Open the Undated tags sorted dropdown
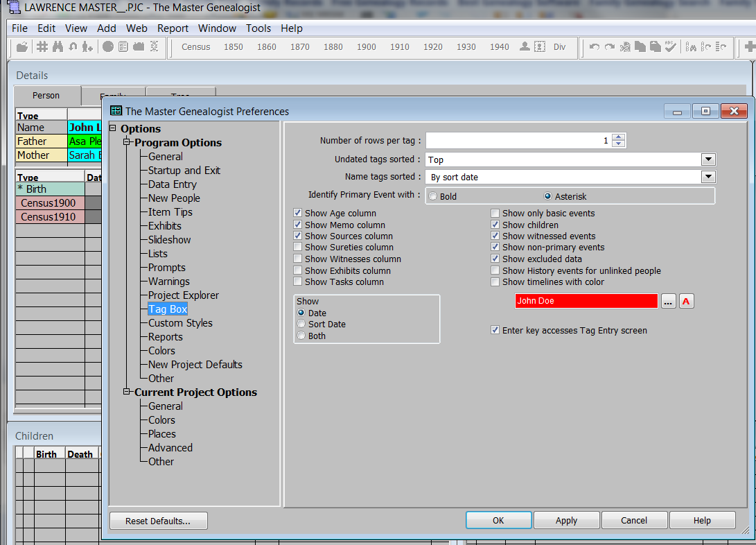The image size is (756, 545). coord(707,159)
